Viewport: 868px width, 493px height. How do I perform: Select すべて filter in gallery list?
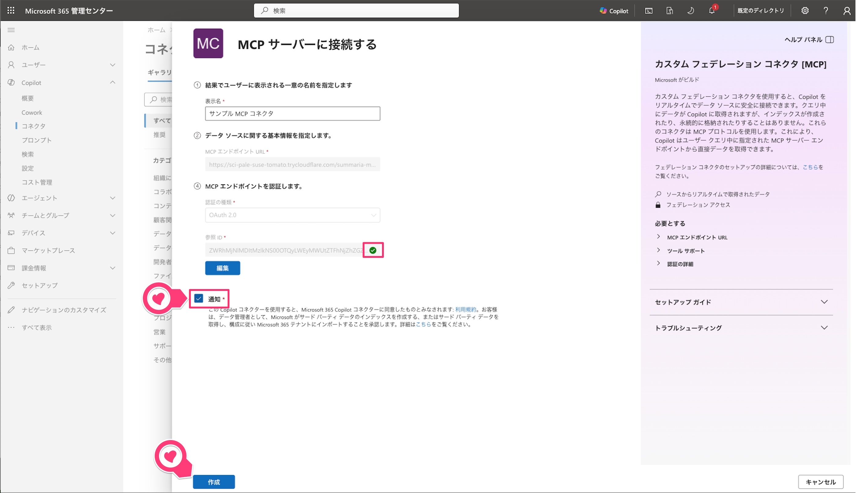click(x=162, y=120)
